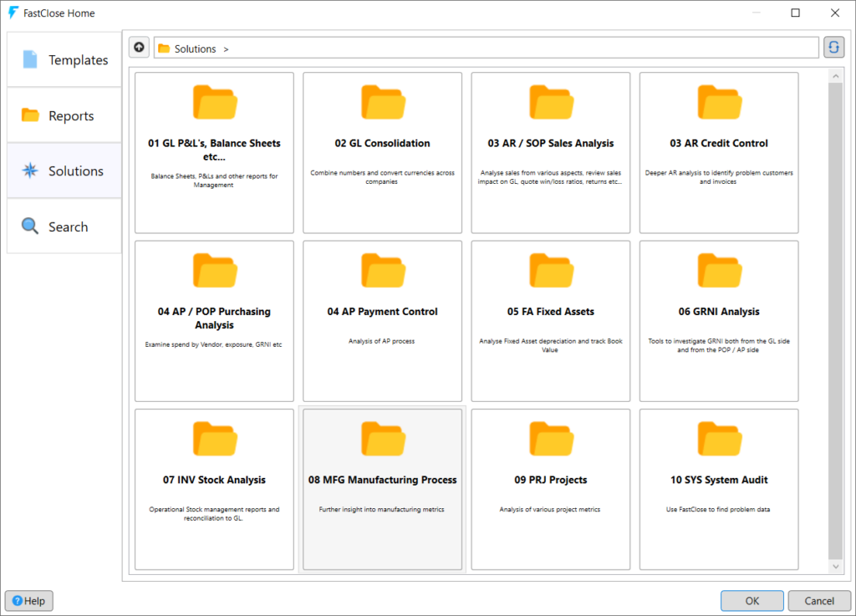This screenshot has width=856, height=616.
Task: Expand the breadcrumb chevron after Solutions
Action: click(226, 49)
